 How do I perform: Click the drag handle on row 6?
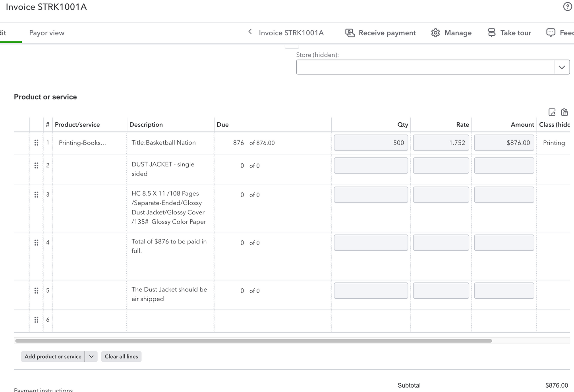36,320
